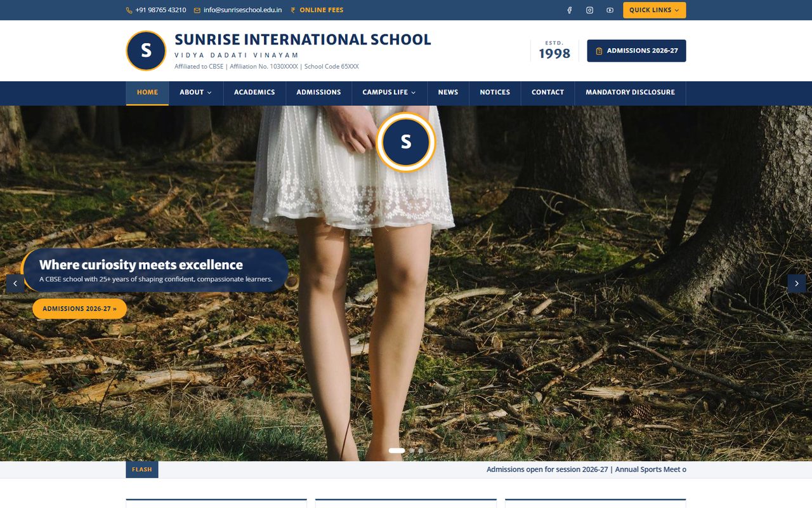
Task: Go to previous hero slide arrow
Action: point(15,283)
